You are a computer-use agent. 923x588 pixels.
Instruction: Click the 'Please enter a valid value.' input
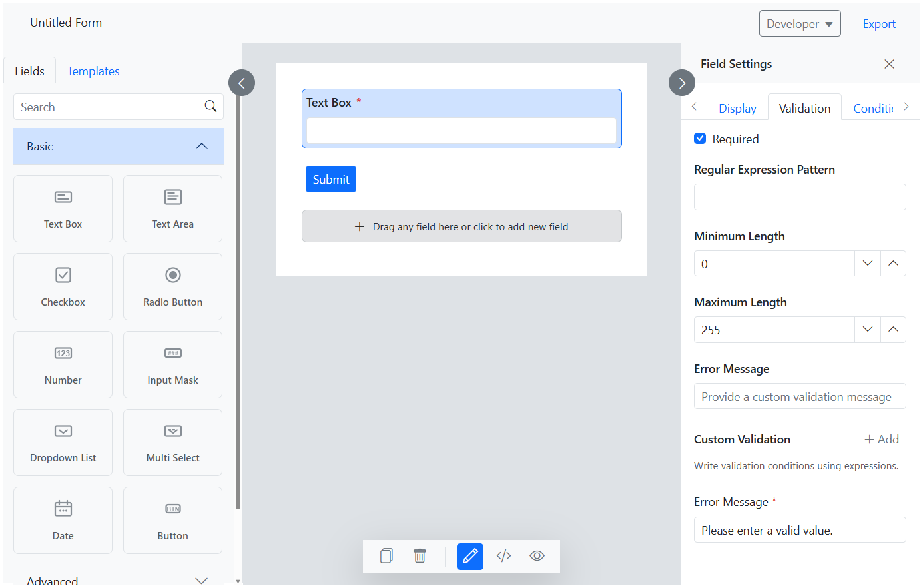tap(800, 530)
